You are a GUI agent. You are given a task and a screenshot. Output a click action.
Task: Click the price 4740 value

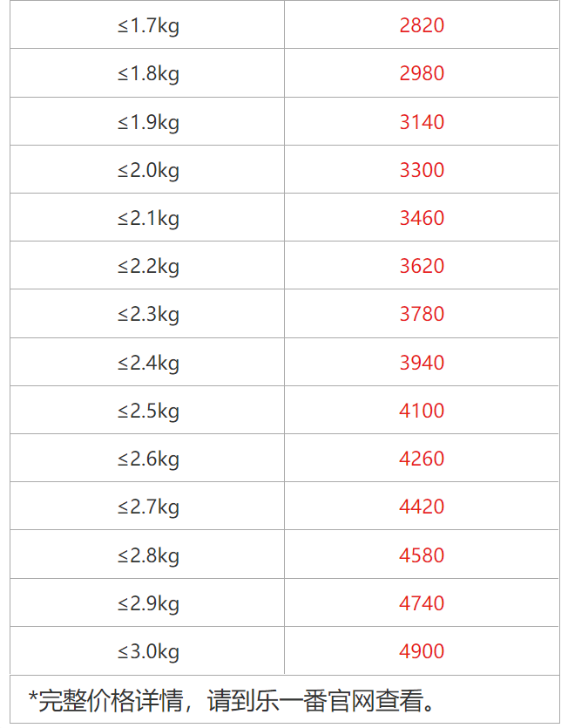pyautogui.click(x=422, y=603)
